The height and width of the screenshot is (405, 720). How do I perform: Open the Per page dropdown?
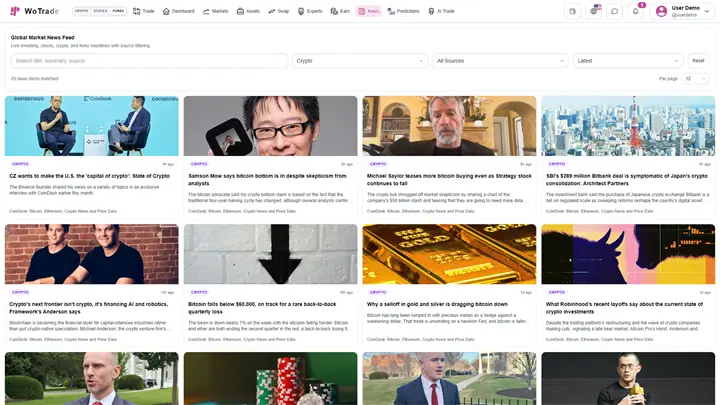click(x=695, y=79)
